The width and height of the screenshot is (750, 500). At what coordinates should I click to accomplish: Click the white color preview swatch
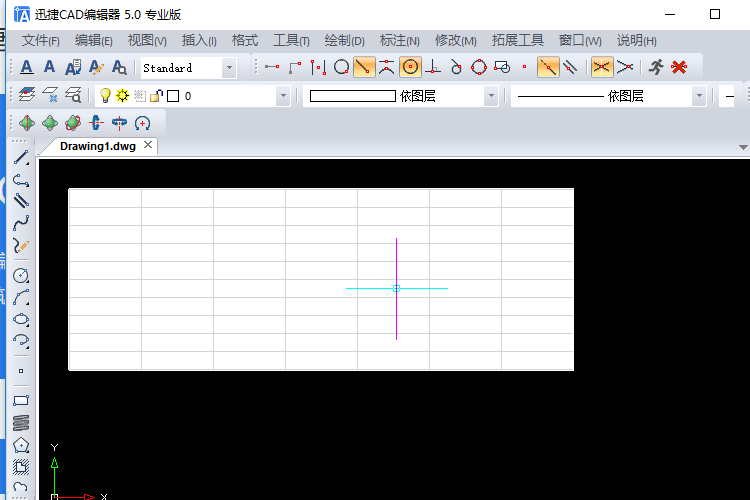point(353,96)
